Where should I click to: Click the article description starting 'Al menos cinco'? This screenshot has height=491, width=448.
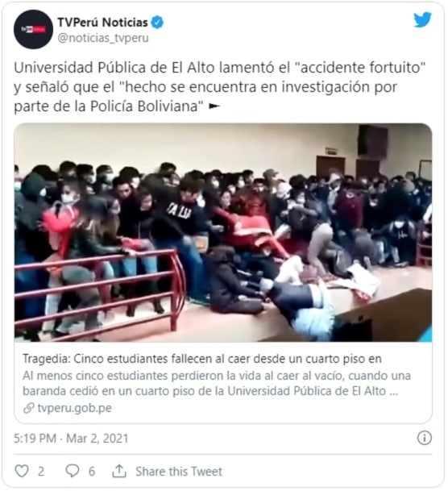pos(217,383)
